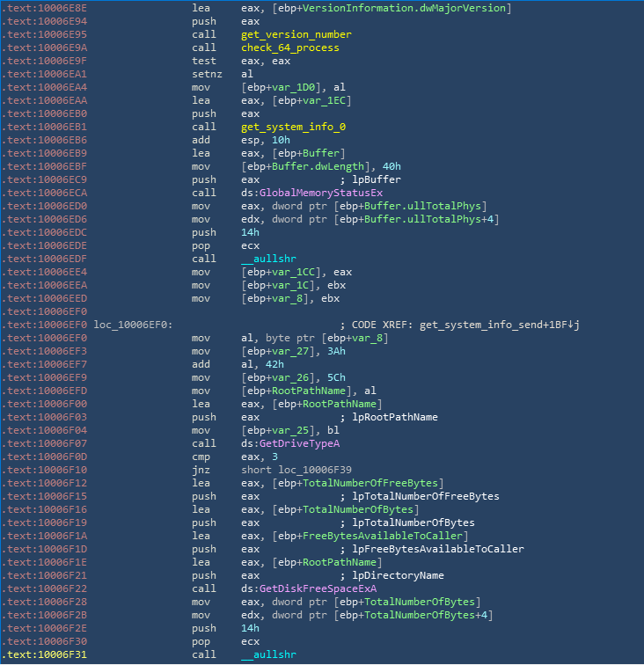The width and height of the screenshot is (644, 665).
Task: Select the 40h immediate value
Action: pos(392,166)
